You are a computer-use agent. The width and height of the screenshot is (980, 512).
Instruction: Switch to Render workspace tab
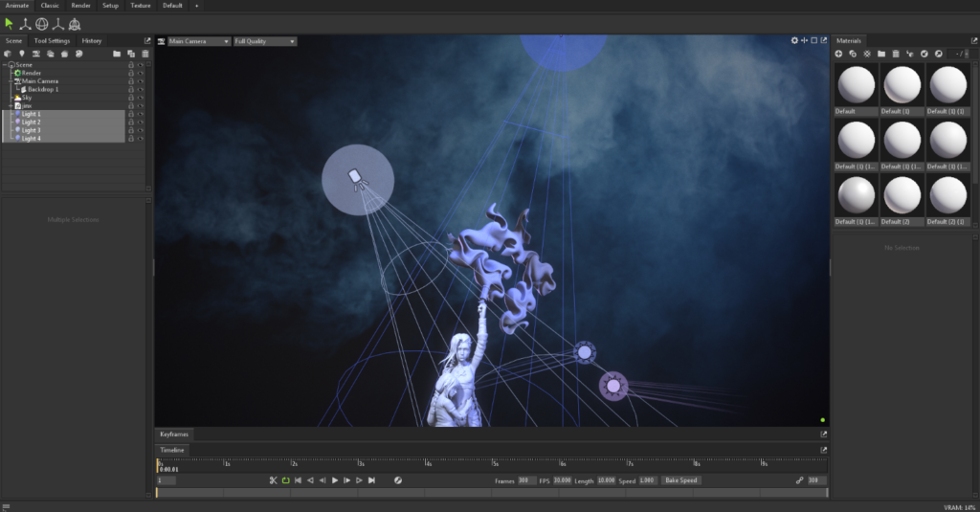[x=80, y=6]
